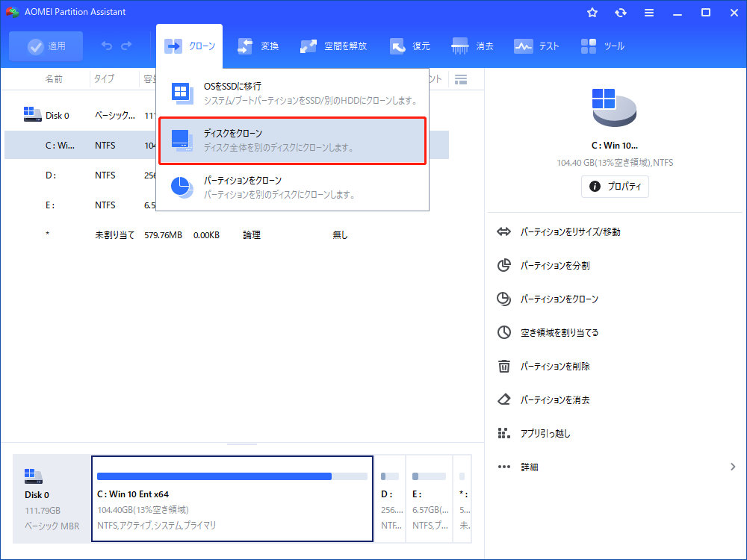Select ディスクをクローン in the dropdown
Viewport: 747px width, 560px height.
point(293,141)
